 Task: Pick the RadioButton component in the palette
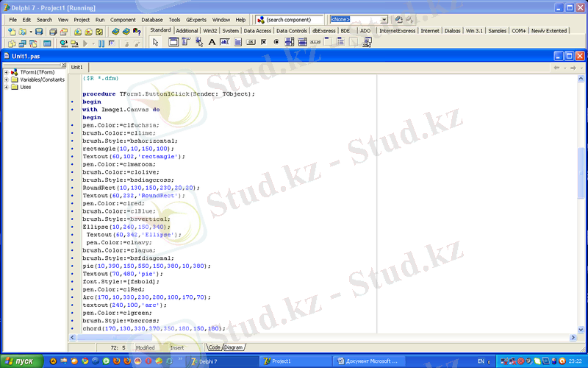point(276,42)
